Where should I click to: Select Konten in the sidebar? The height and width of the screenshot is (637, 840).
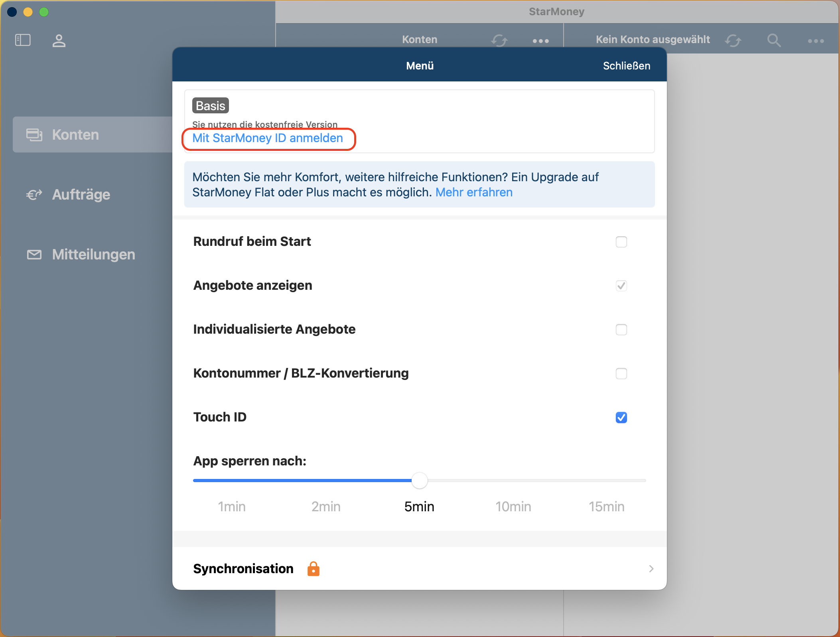[x=93, y=135]
